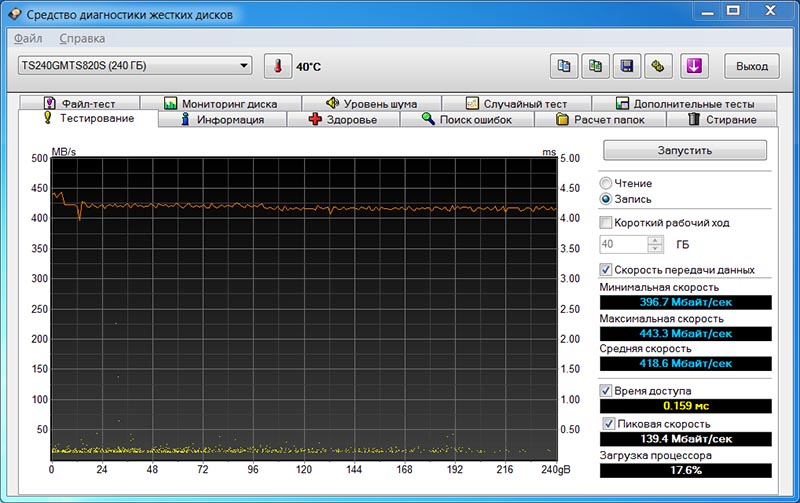This screenshot has width=800, height=503.
Task: Select the Чтение radio button
Action: click(x=606, y=183)
